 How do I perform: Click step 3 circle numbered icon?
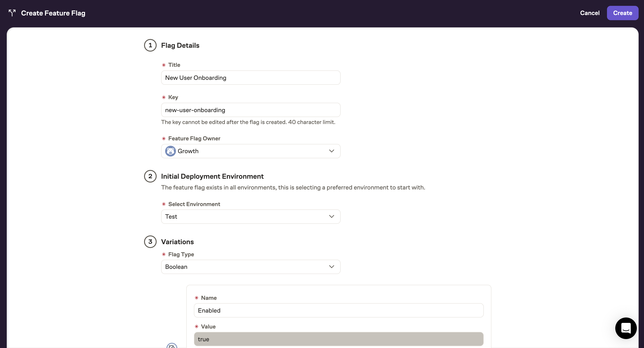(150, 241)
